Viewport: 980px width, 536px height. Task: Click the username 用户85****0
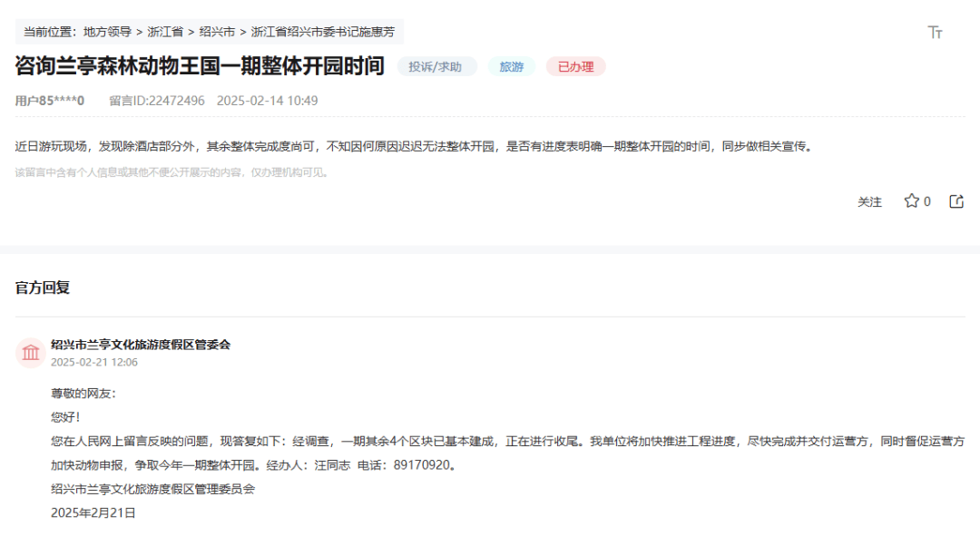pyautogui.click(x=50, y=101)
